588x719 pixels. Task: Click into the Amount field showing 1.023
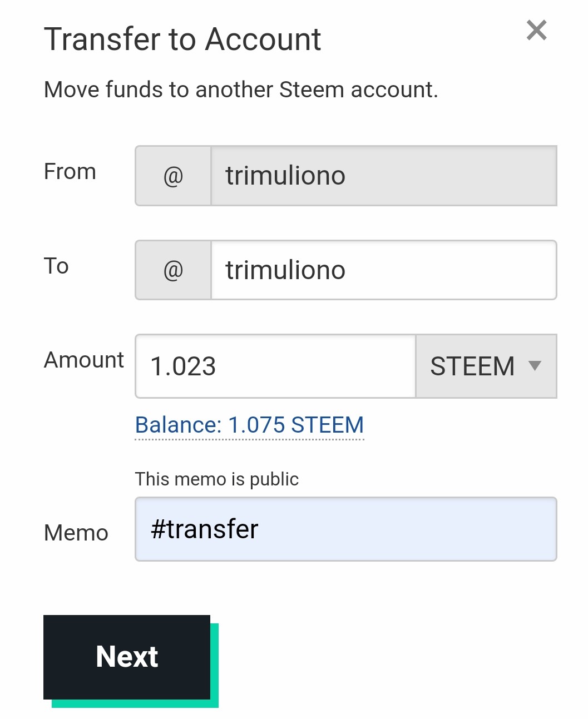point(275,366)
